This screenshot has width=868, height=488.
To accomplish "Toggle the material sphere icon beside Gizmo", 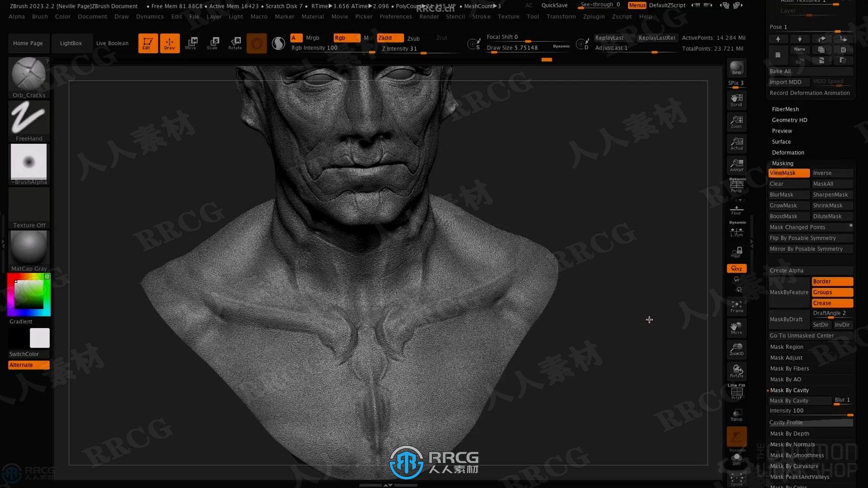I will [278, 43].
